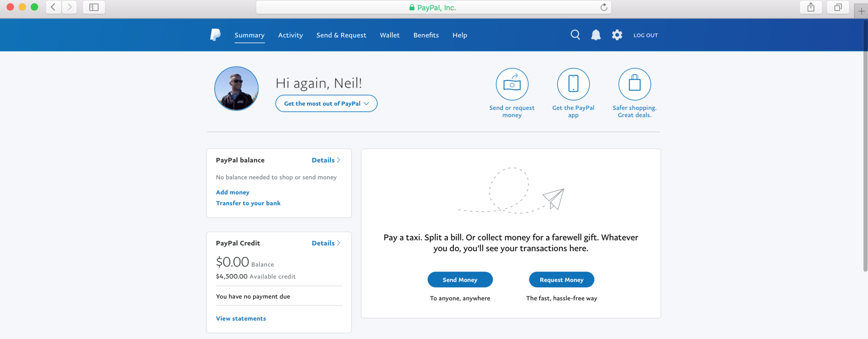
Task: Show all tabs overview button
Action: [838, 7]
